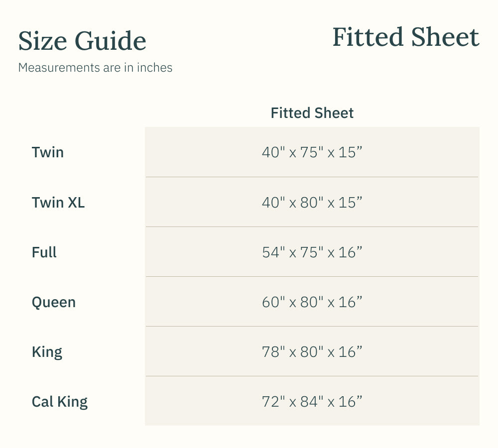Select the Queen dimensions 60" x 80" x 16"
Image resolution: width=498 pixels, height=448 pixels.
(x=312, y=302)
